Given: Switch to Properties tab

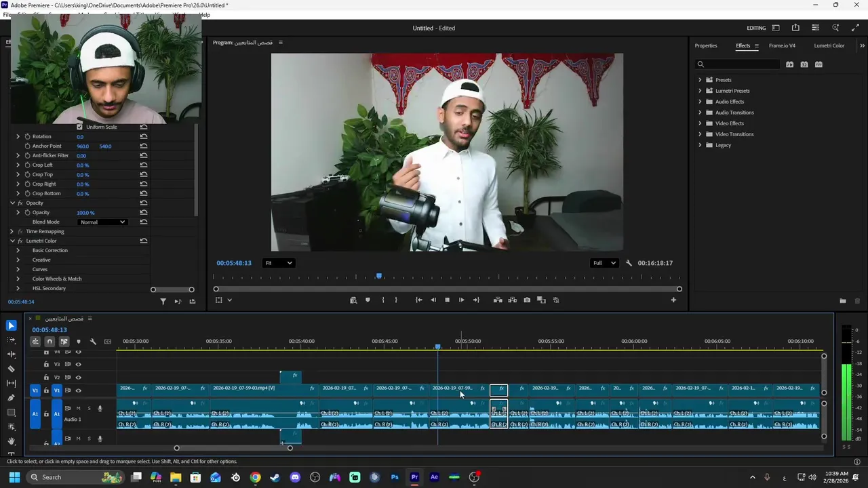Looking at the screenshot, I should (705, 45).
